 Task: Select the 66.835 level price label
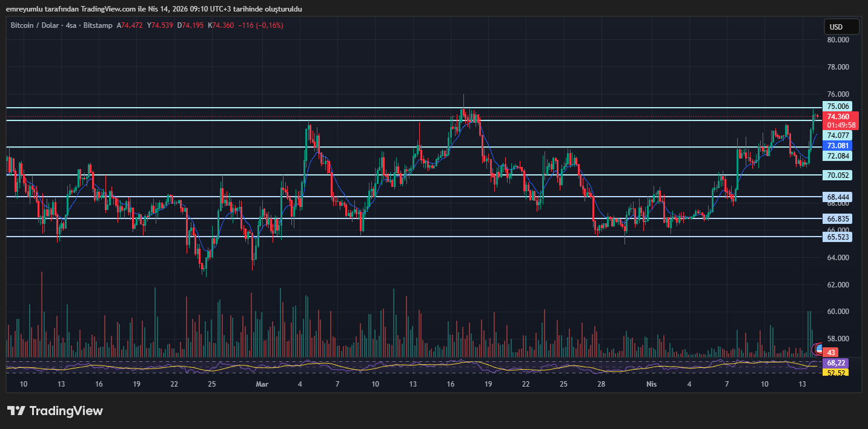838,218
